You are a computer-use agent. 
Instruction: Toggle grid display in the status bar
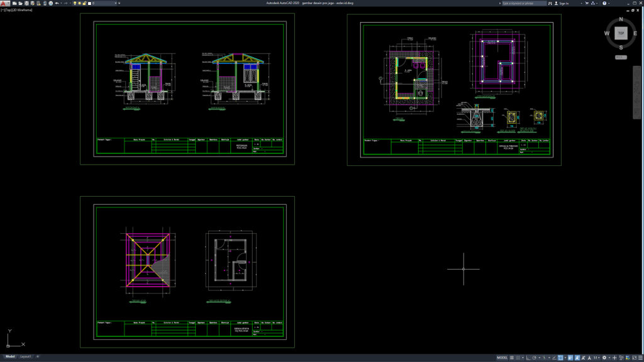pyautogui.click(x=511, y=358)
